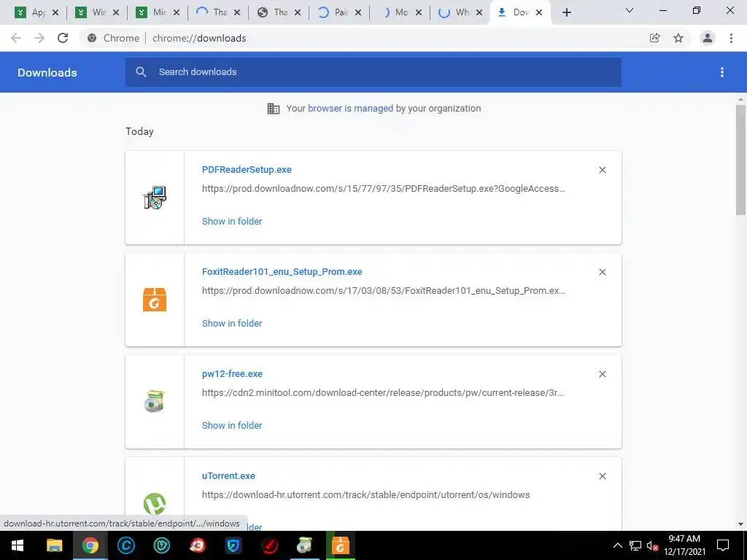Viewport: 747px width, 560px height.
Task: Remove PDFReaderSetup.exe from the list
Action: pyautogui.click(x=603, y=170)
